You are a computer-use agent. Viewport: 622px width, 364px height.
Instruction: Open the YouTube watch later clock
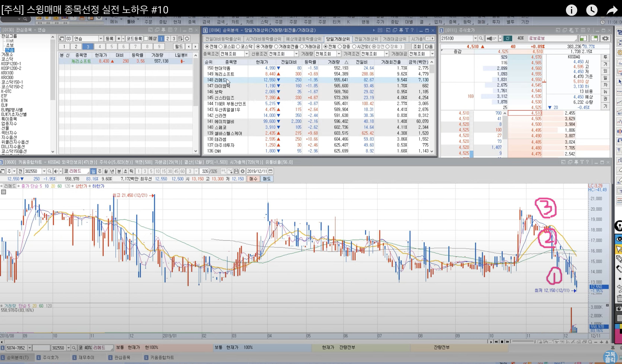592,10
